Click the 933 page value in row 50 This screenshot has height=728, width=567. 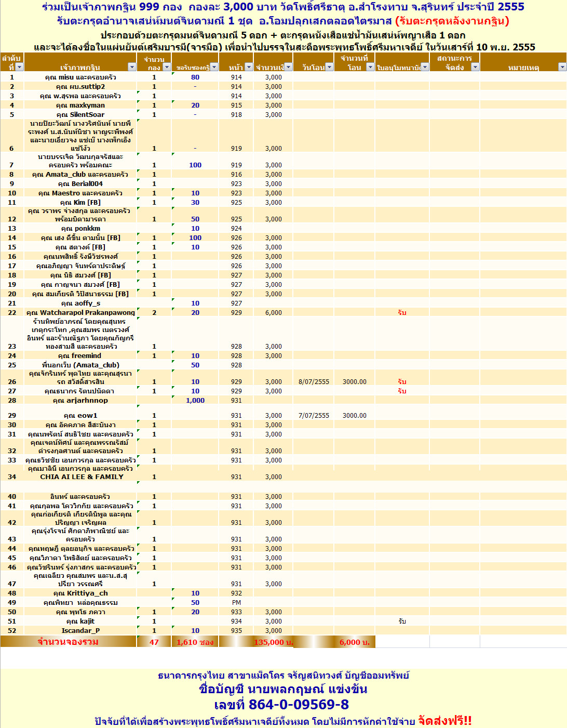[x=236, y=612]
